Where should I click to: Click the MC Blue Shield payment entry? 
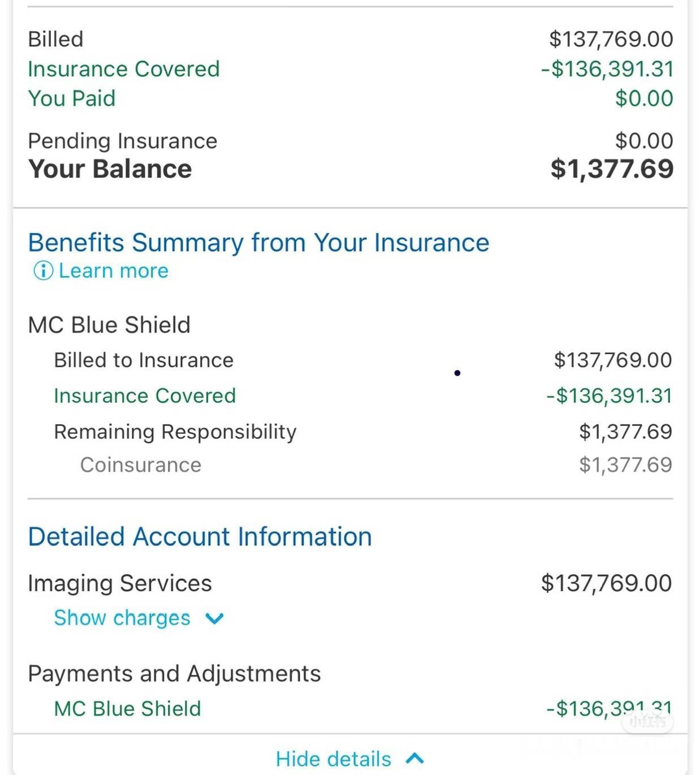tap(363, 709)
